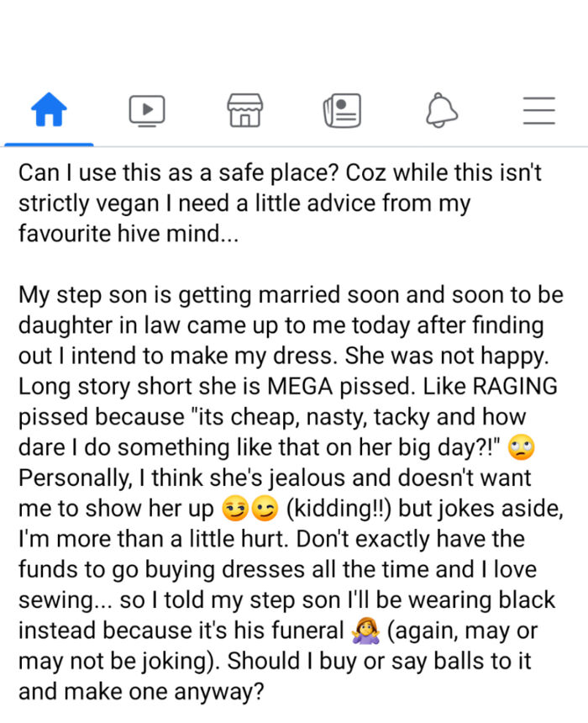Open the Marketplace storefront
Screen dimensions: 588x723
(x=244, y=109)
